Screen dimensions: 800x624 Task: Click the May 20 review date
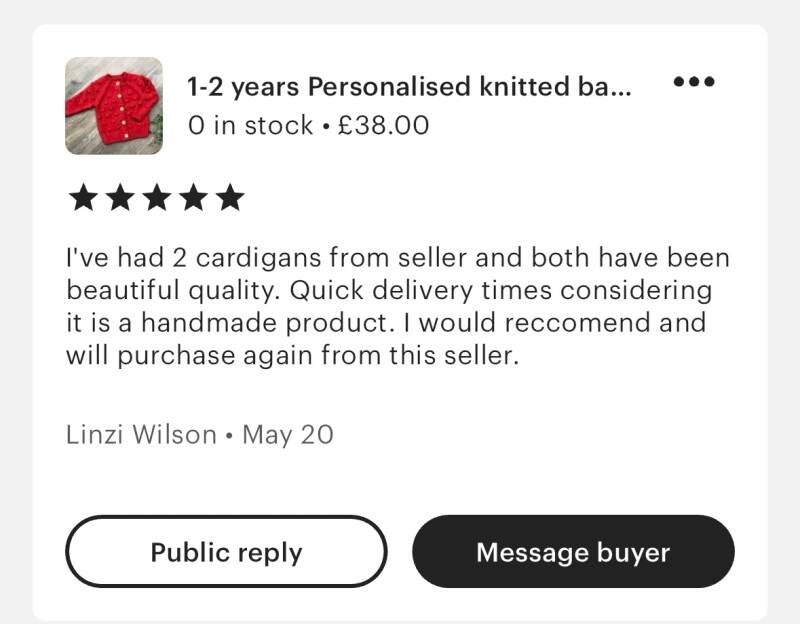coord(288,435)
